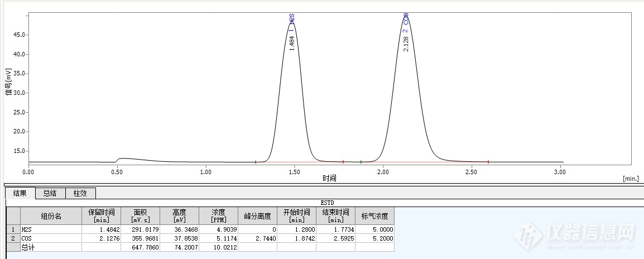Select height value 37.8538

click(179, 238)
